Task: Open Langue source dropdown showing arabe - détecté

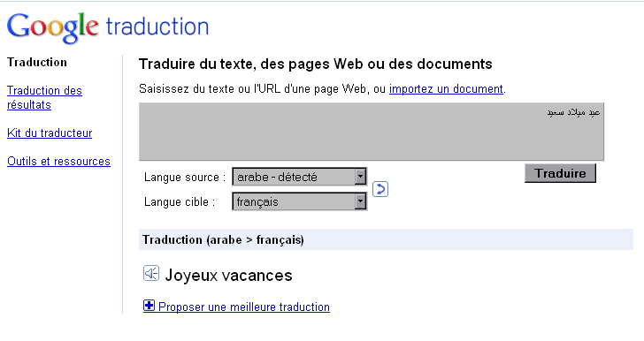Action: point(299,177)
